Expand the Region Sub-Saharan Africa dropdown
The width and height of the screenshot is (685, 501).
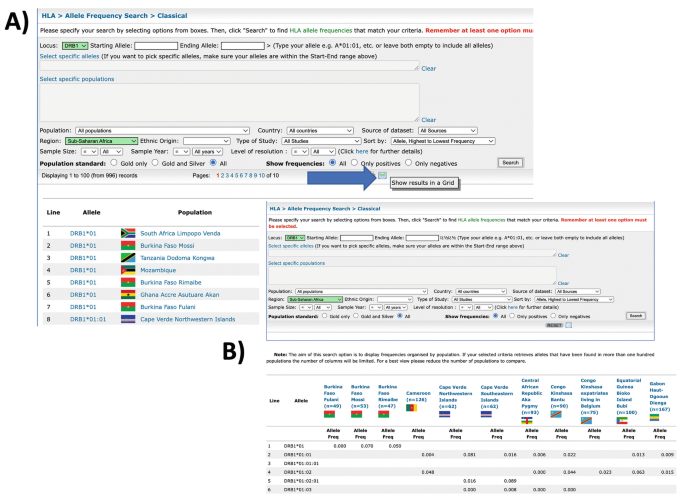89,141
